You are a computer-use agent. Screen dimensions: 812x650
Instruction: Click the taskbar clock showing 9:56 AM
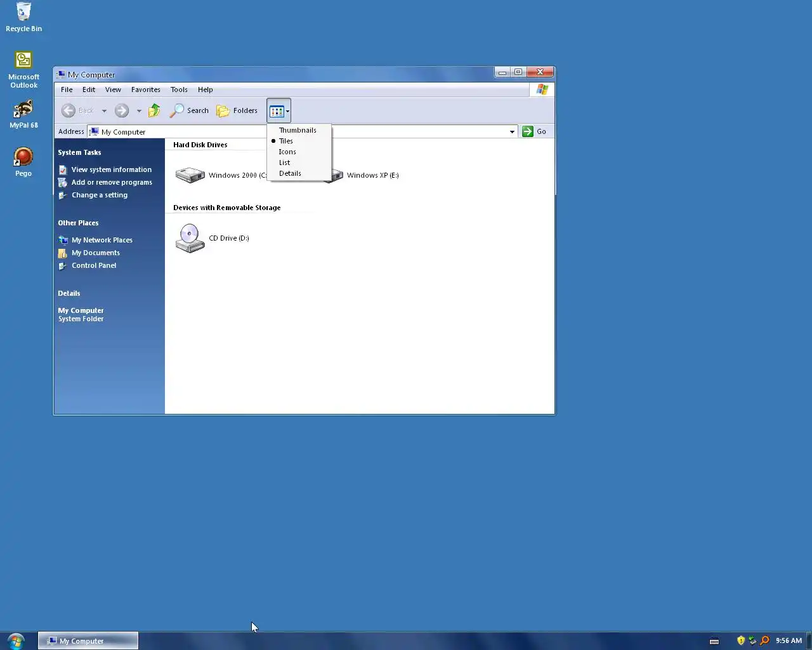tap(789, 640)
